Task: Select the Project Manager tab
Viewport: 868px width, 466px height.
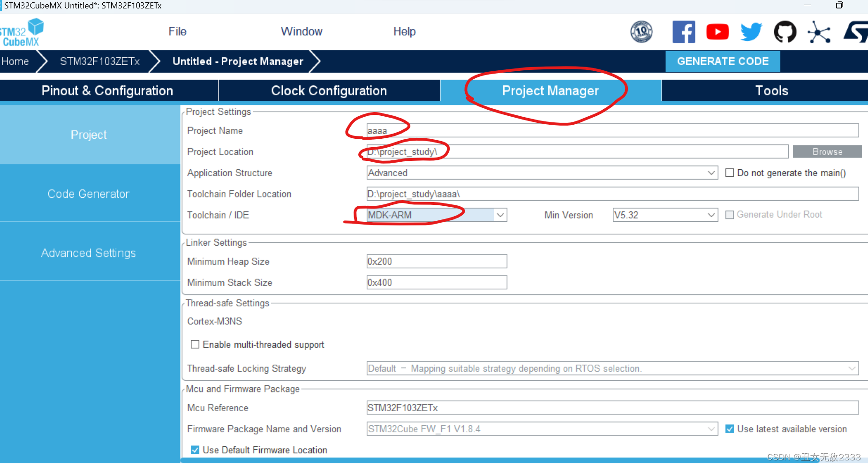Action: pyautogui.click(x=551, y=90)
